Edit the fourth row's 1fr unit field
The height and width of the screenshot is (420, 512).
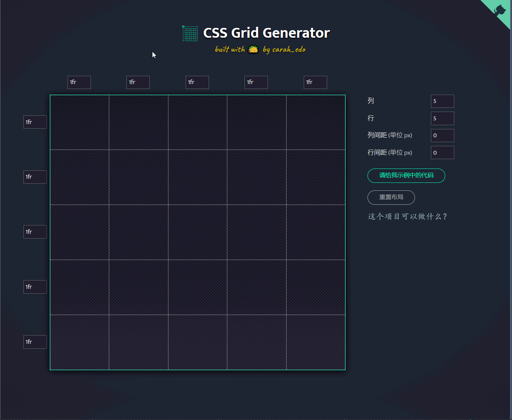point(35,287)
